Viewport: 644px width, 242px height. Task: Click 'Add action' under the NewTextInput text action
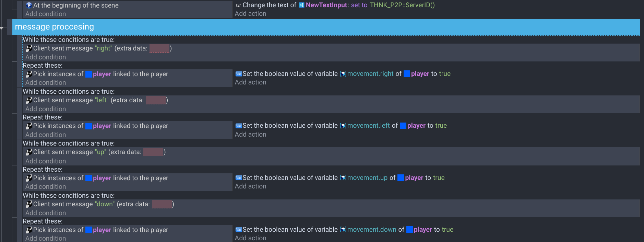pyautogui.click(x=250, y=14)
